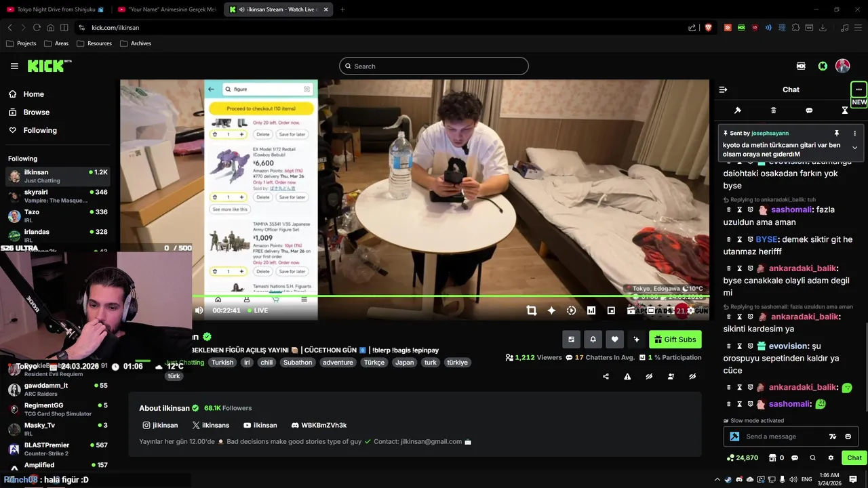Click the moderation gavel icon under the Chat header

[x=738, y=110]
